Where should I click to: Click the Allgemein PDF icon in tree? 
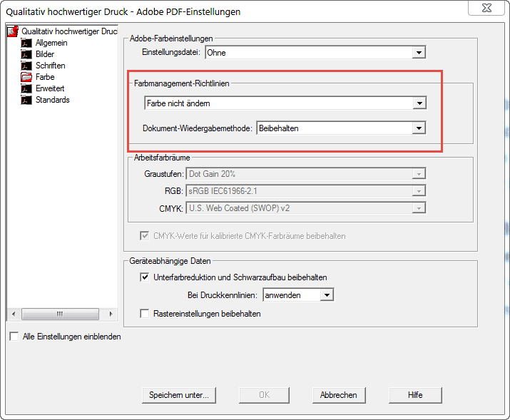[26, 43]
